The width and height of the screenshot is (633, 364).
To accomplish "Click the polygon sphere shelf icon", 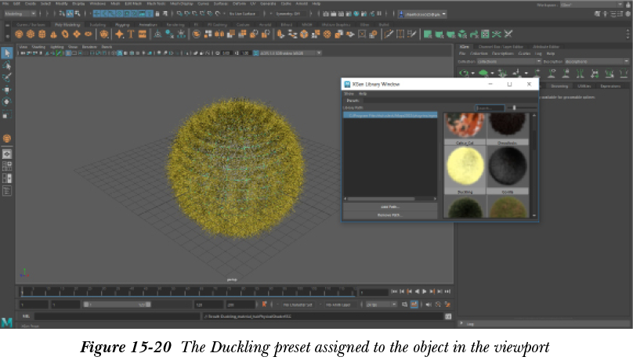I will pyautogui.click(x=20, y=34).
